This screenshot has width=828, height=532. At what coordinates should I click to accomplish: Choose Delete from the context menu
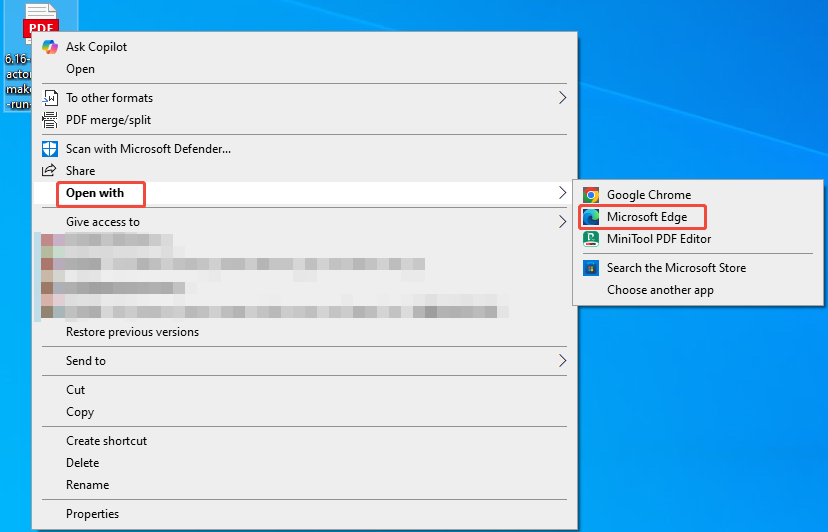coord(304,463)
